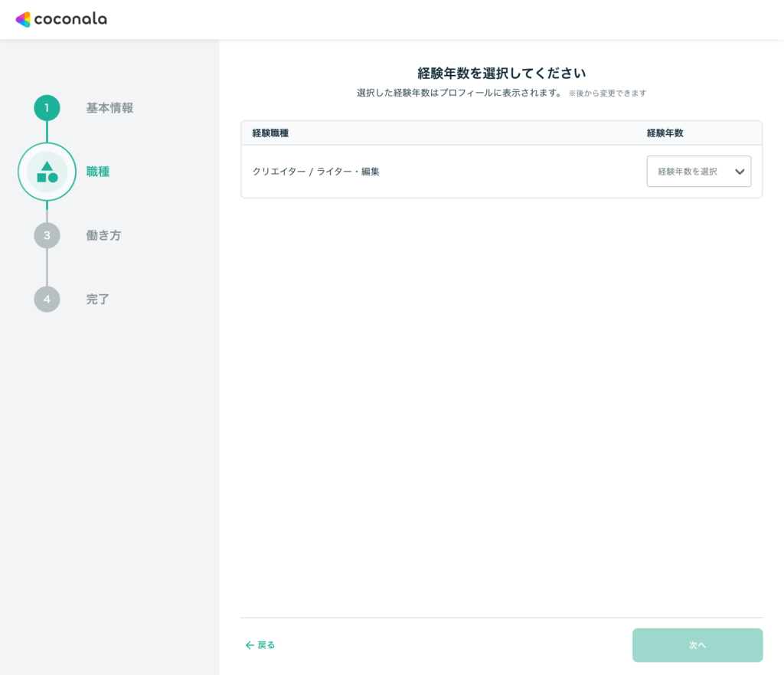Click the ※後から変更できます note text
This screenshot has width=784, height=675.
tap(607, 93)
